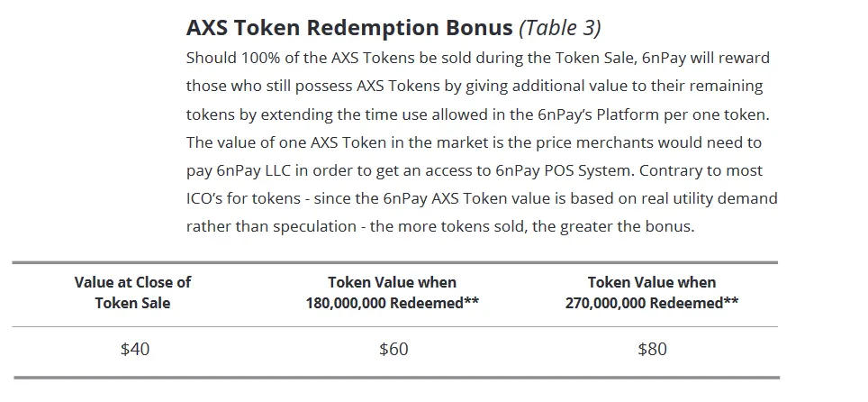Click the first paragraph line starting 'Should 100%'

pos(478,58)
